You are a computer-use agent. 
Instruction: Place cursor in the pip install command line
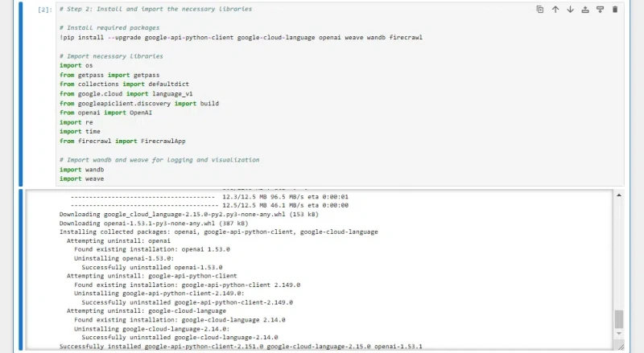241,37
